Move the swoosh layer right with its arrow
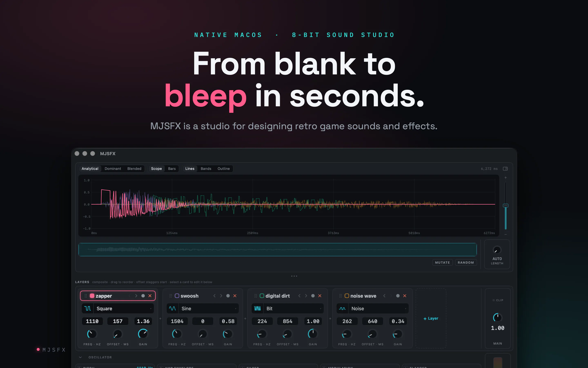 (221, 296)
